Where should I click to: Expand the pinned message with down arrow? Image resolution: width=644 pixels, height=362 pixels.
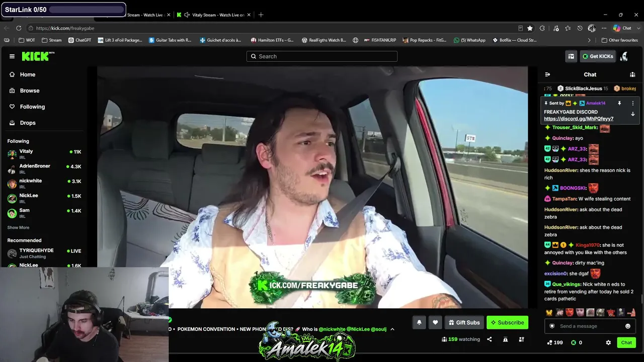tap(633, 114)
